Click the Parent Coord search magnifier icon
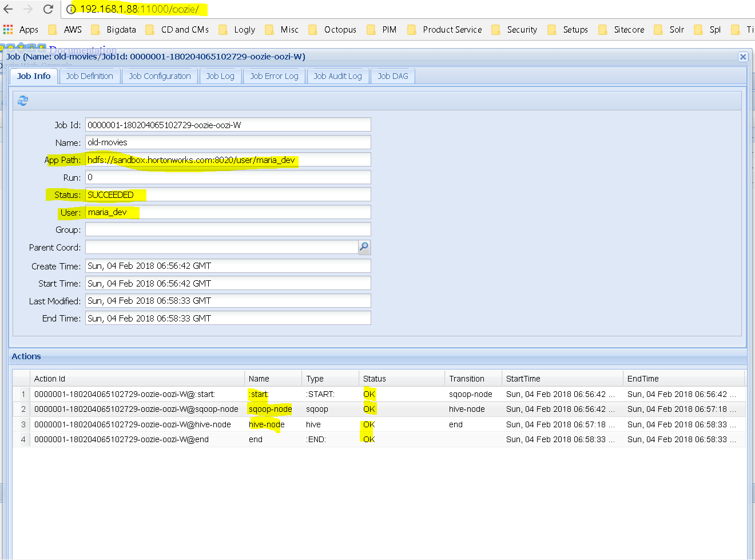 (364, 247)
